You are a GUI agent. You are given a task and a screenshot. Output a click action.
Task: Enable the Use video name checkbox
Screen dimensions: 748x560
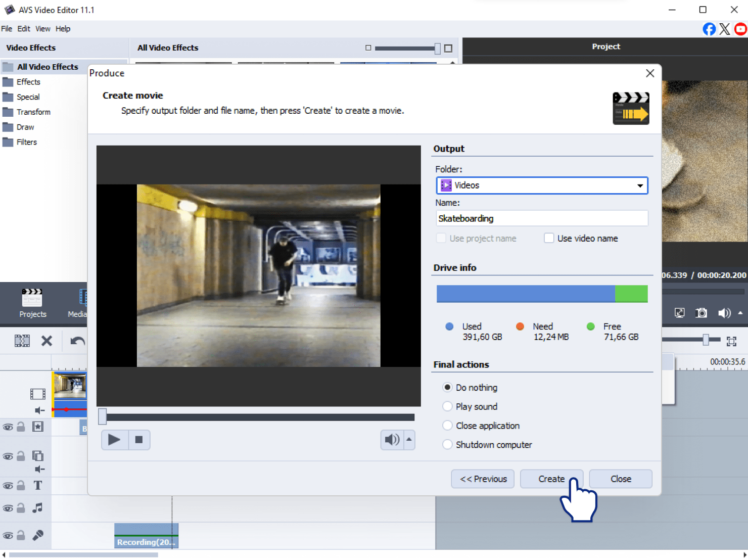click(549, 238)
